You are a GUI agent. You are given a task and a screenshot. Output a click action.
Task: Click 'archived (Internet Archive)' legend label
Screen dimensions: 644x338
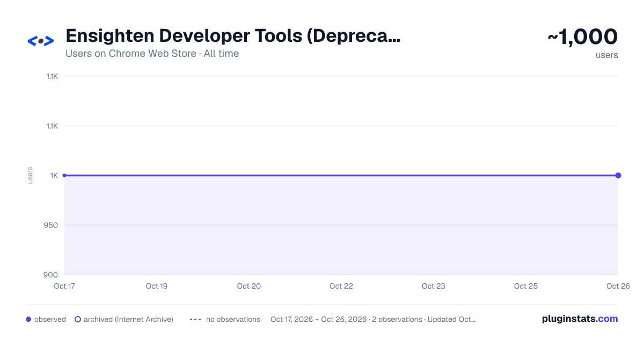click(128, 319)
